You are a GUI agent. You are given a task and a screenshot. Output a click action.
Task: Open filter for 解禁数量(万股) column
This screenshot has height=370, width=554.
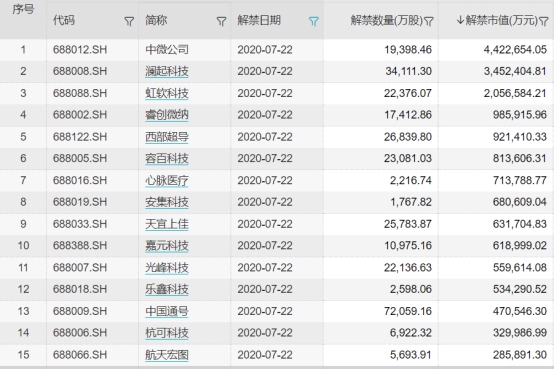428,22
